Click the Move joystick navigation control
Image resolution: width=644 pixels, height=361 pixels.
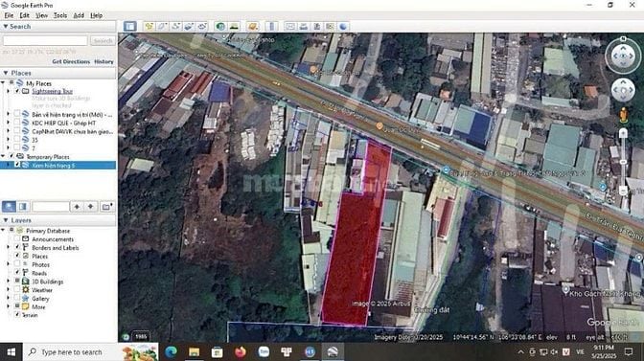623,90
